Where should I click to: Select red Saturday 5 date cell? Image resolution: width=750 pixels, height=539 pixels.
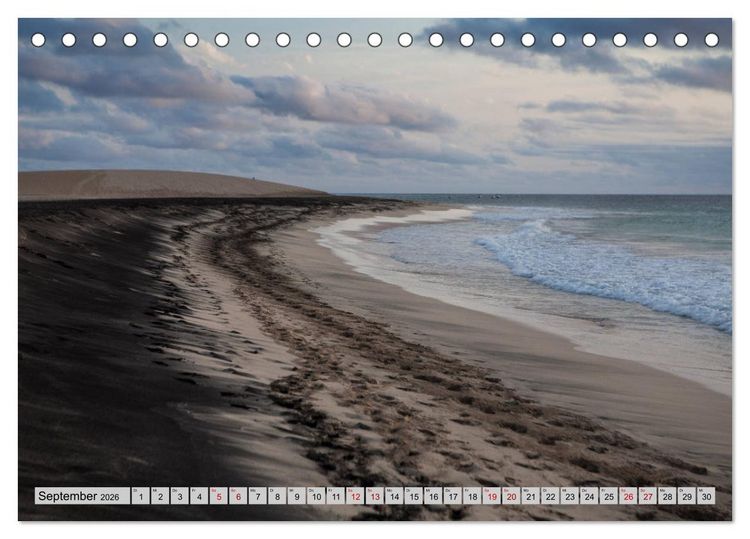[x=219, y=495]
